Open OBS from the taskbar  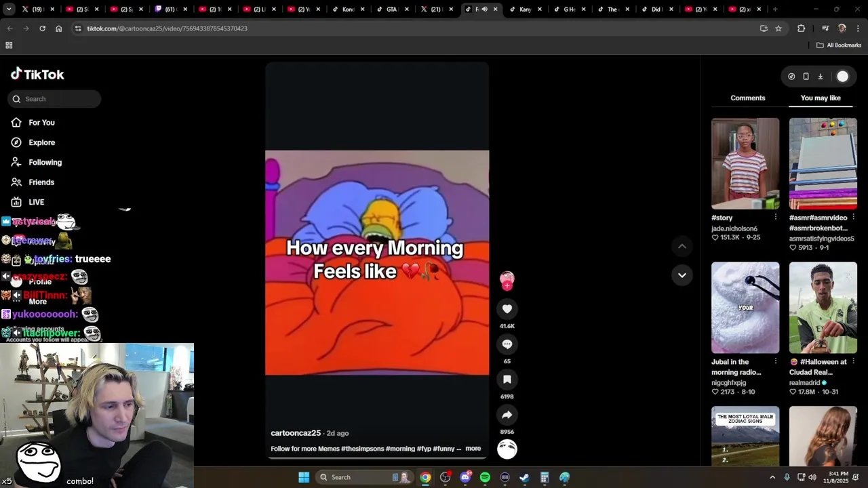click(445, 477)
